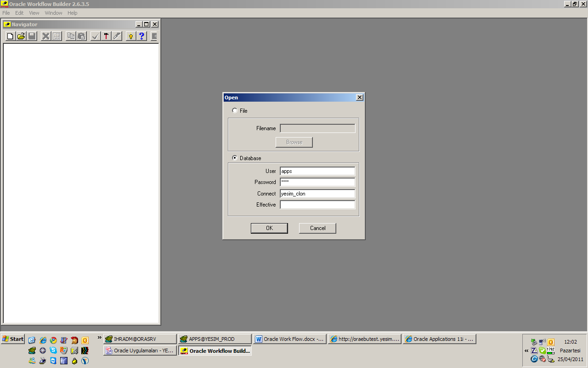588x368 pixels.
Task: Click the User field containing apps
Action: (317, 171)
